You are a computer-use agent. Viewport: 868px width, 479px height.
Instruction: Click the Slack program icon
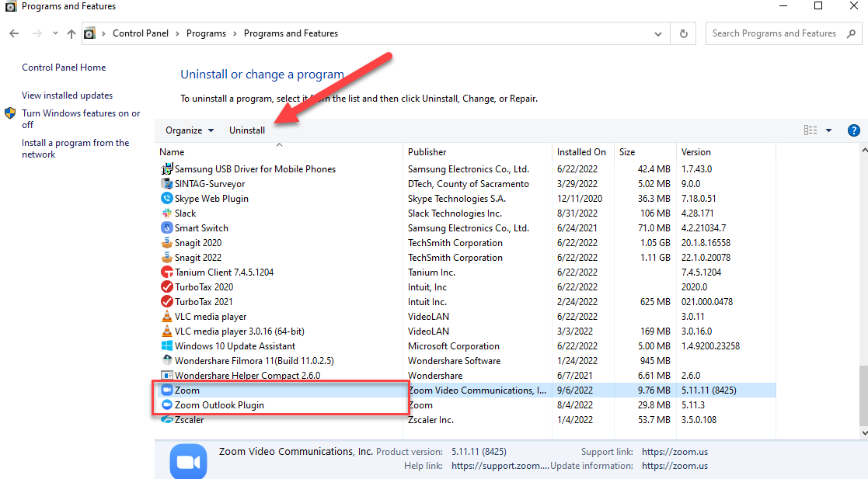coord(166,213)
